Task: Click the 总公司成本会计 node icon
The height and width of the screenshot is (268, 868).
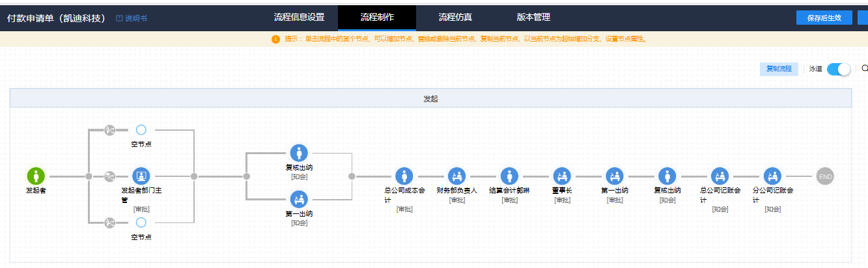Action: click(404, 176)
